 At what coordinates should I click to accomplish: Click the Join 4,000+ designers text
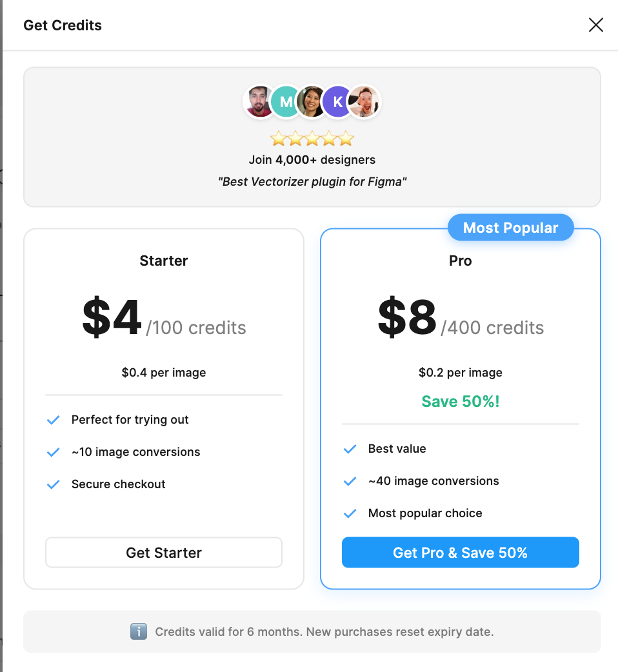[312, 159]
